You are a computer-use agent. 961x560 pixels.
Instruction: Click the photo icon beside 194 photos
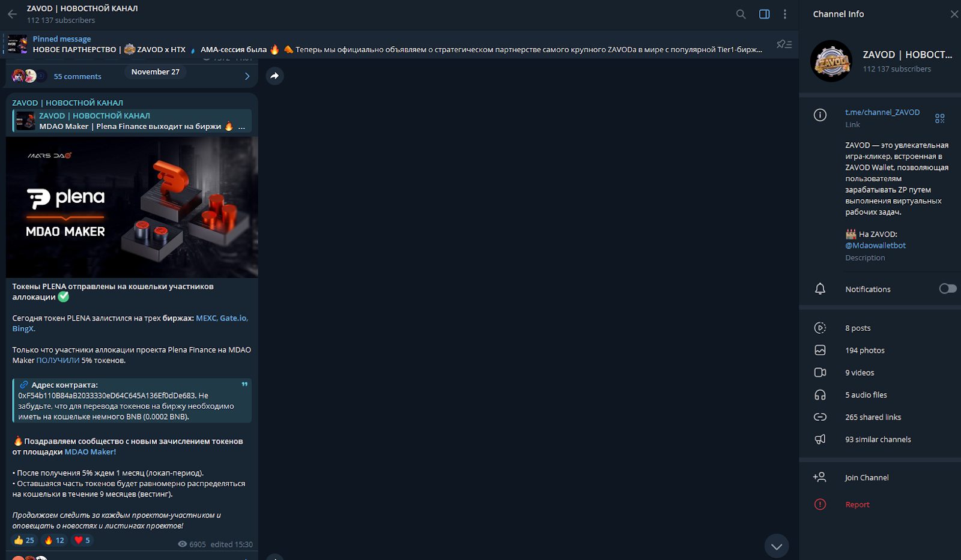(x=820, y=350)
